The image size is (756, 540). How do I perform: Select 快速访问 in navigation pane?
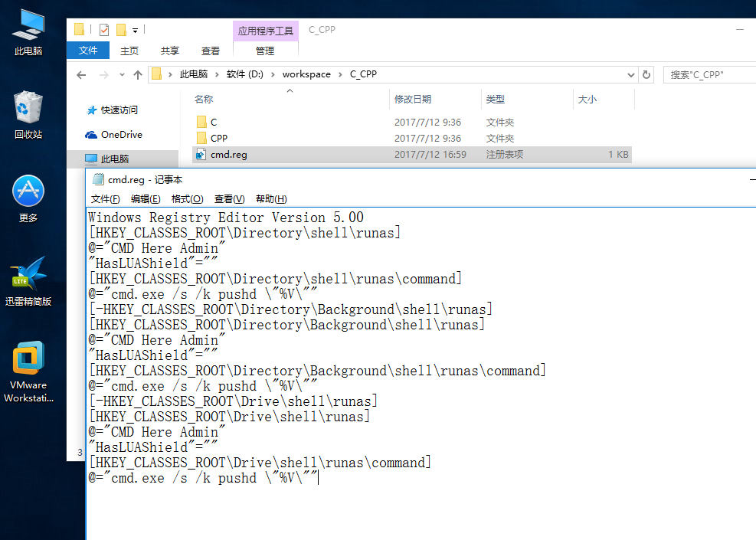tap(119, 110)
